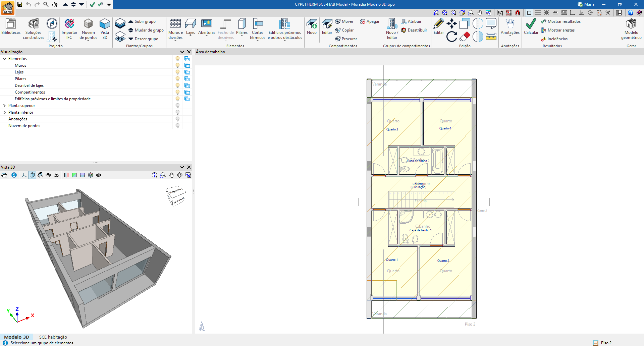Click the Importar IFC icon
The width and height of the screenshot is (644, 346).
coord(69,27)
